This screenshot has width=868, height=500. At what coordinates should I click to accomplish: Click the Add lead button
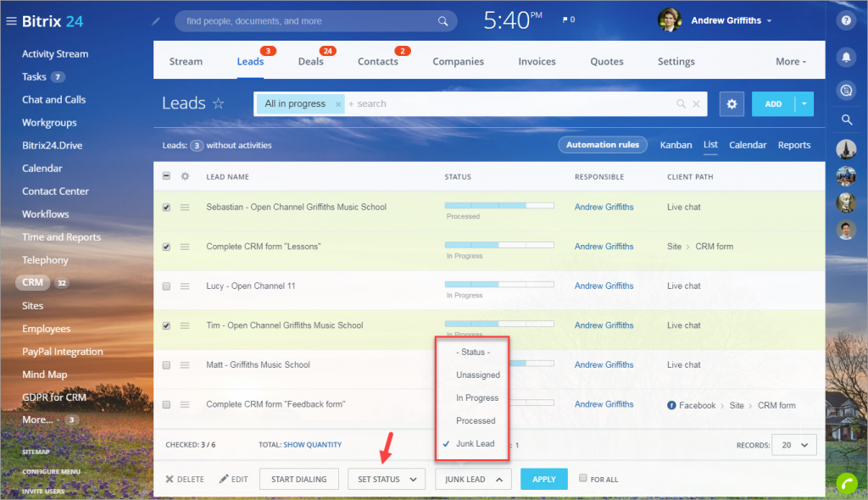pos(773,103)
